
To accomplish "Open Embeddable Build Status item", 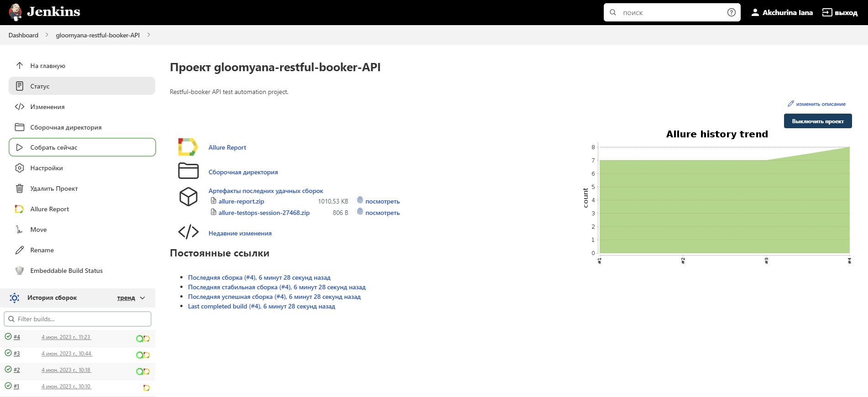I will click(82, 271).
